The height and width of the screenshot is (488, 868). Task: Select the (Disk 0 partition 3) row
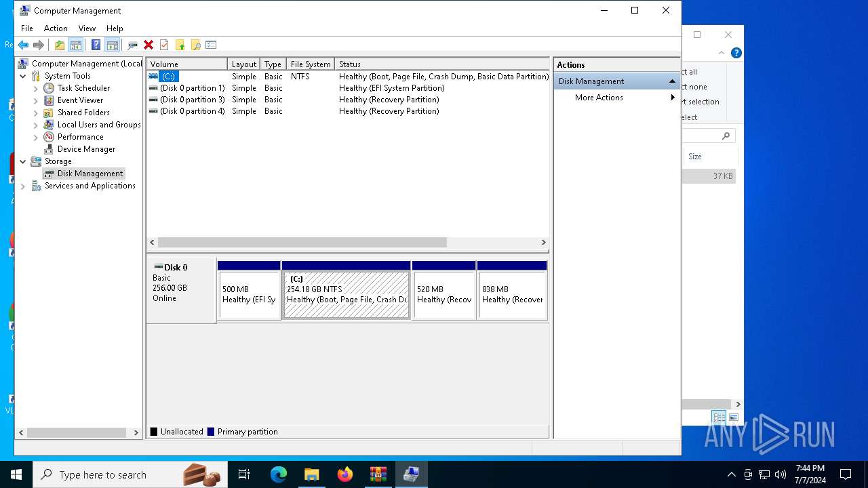[x=348, y=100]
